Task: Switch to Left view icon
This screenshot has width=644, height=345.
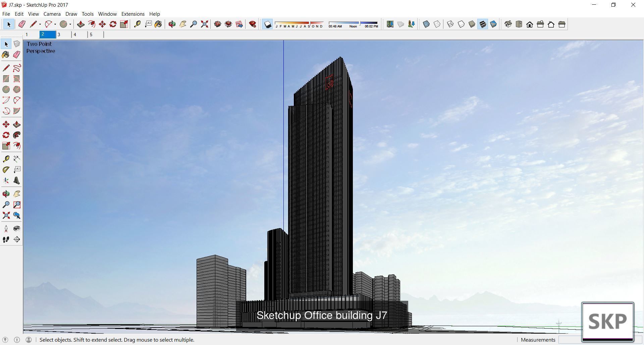Action: point(562,24)
